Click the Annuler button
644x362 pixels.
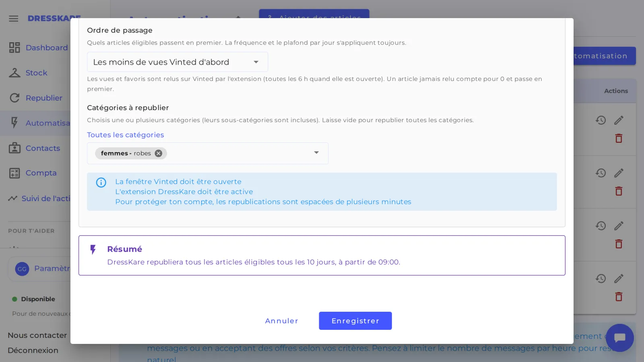tap(282, 321)
